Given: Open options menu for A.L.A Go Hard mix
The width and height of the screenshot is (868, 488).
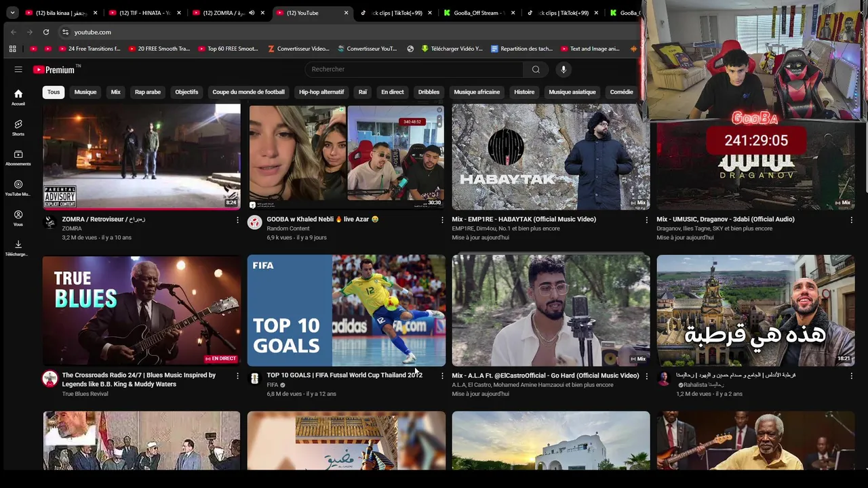Looking at the screenshot, I should (646, 375).
